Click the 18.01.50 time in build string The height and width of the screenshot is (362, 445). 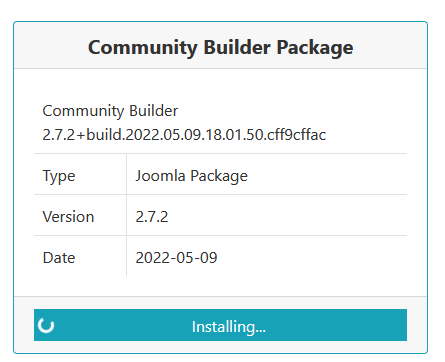(234, 135)
